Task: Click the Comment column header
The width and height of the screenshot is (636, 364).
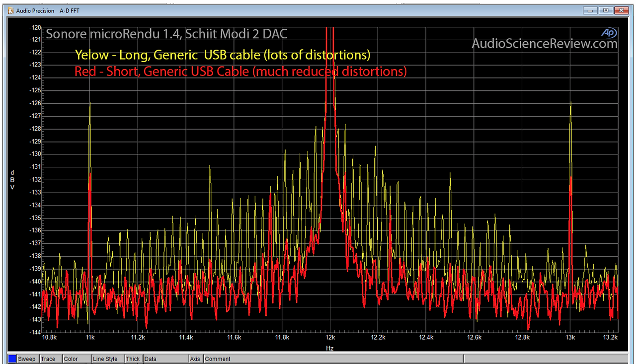Action: (x=333, y=359)
